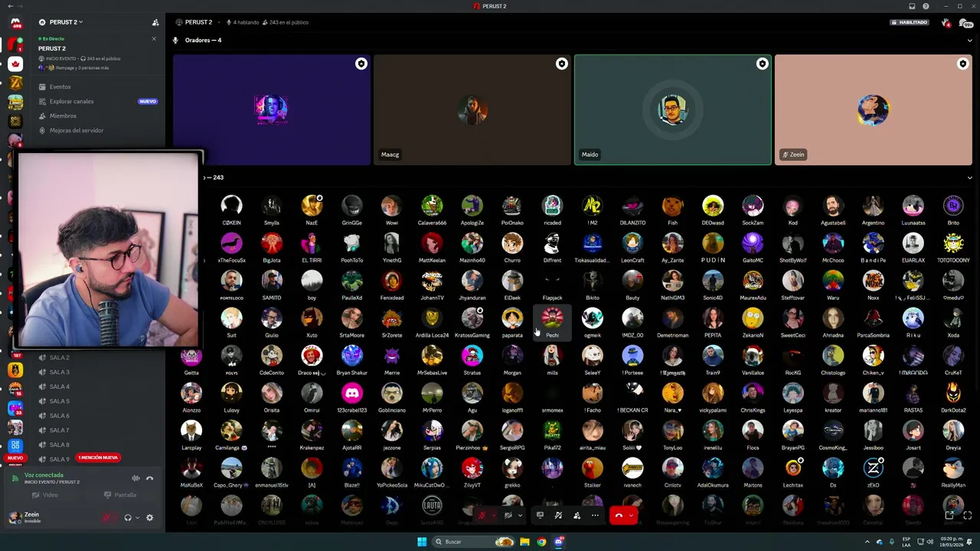Unmute microphone in user panel
980x551 pixels.
(x=106, y=517)
